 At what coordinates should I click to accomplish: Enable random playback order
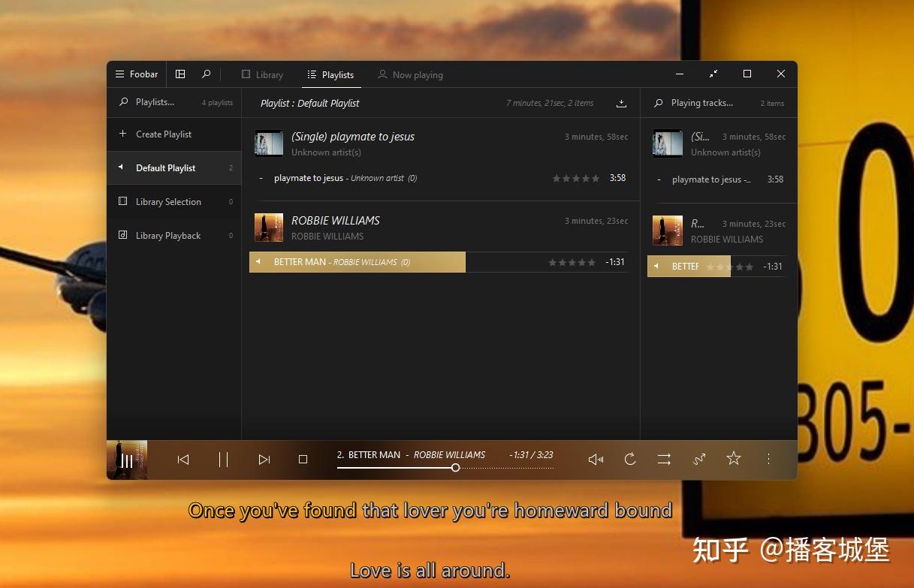pyautogui.click(x=698, y=459)
